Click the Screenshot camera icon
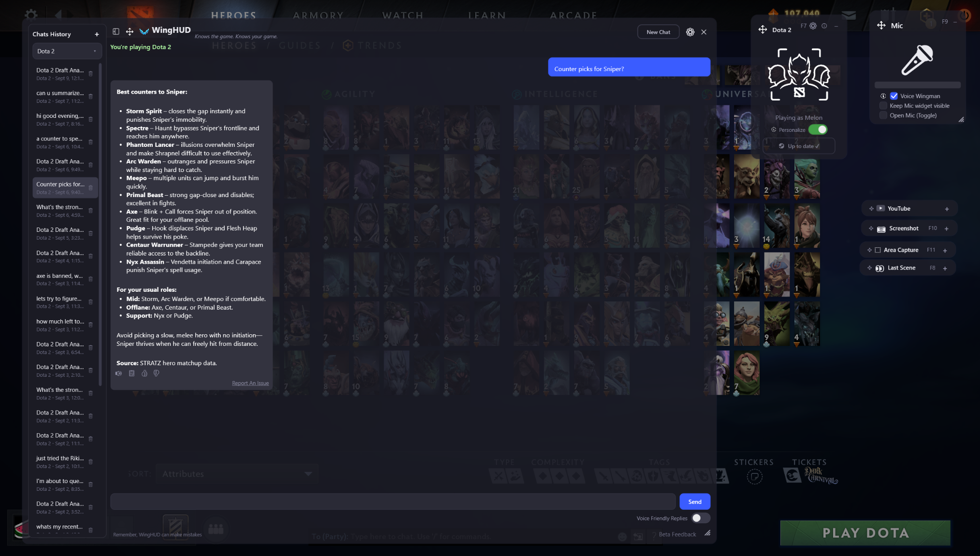 881,229
